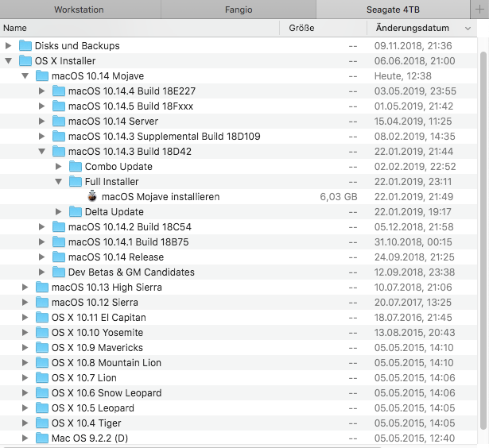Click the OS X 10.8 Mountain Lion folder icon
The height and width of the screenshot is (448, 489).
[x=42, y=363]
